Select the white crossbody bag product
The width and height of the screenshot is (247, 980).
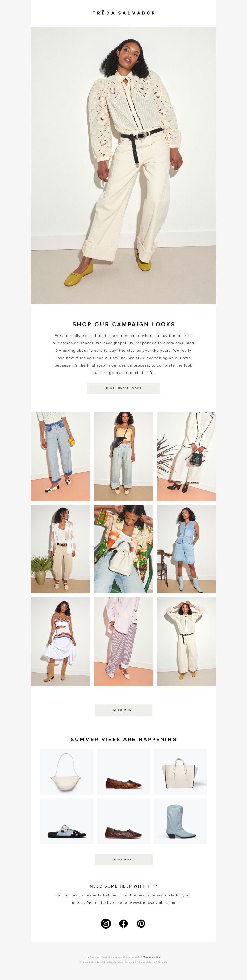(x=67, y=772)
